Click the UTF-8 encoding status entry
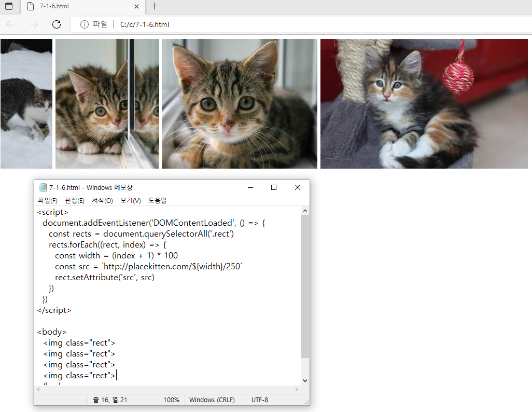This screenshot has width=532, height=412. 260,400
